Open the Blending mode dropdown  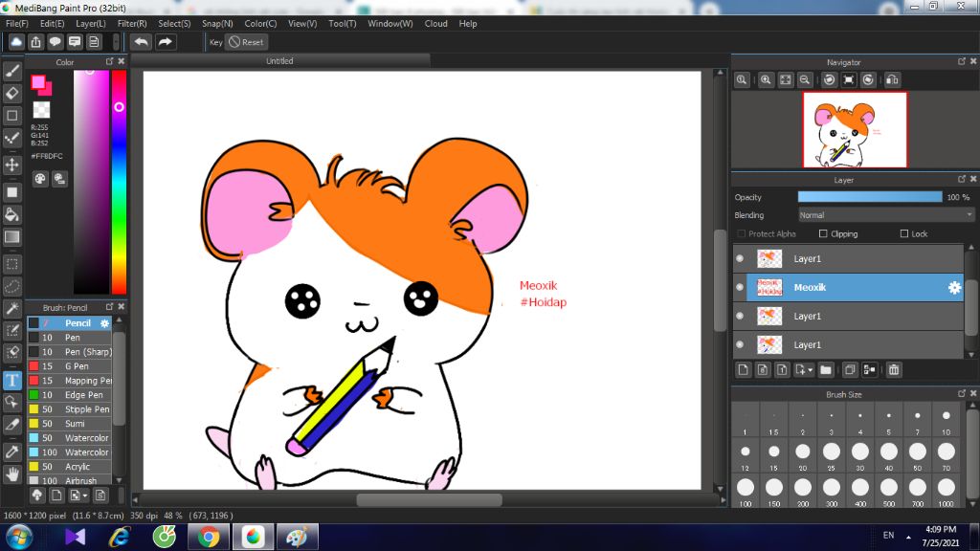tap(886, 215)
